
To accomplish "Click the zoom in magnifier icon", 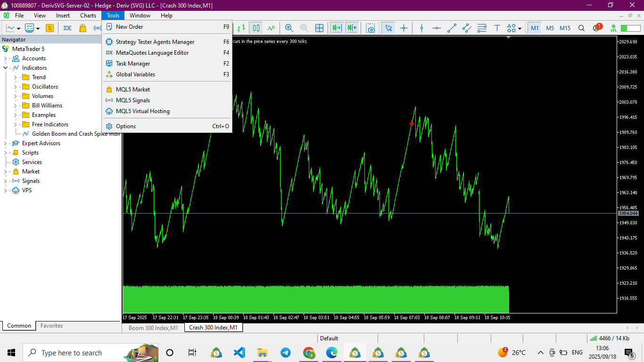I will pos(289,28).
